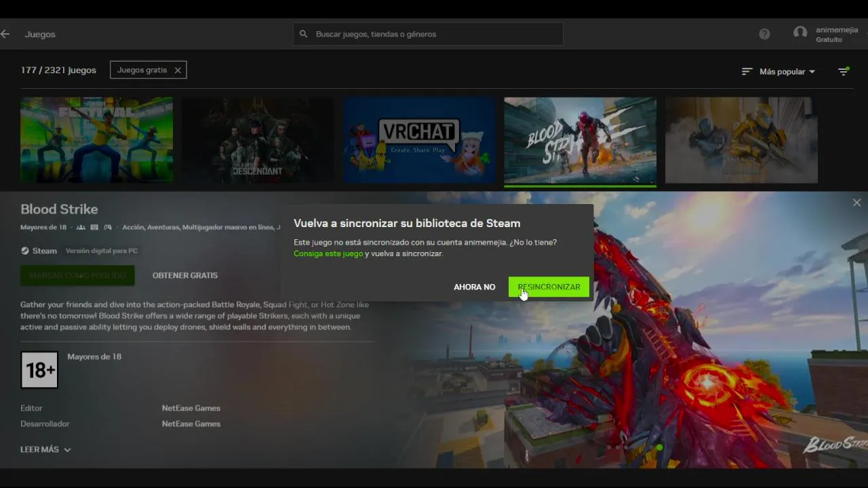Remove the Juegos gratis filter chip

click(178, 70)
